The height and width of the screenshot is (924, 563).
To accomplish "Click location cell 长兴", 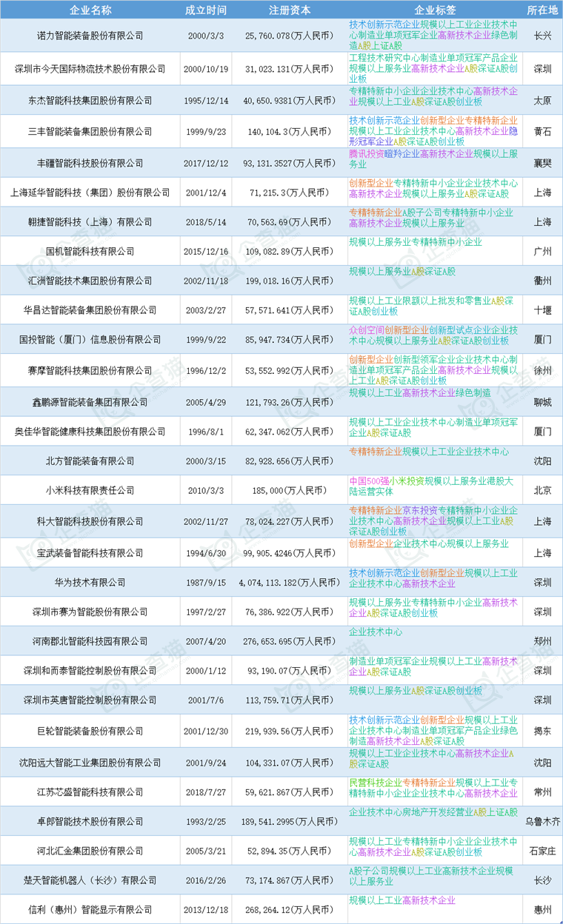I will 542,36.
